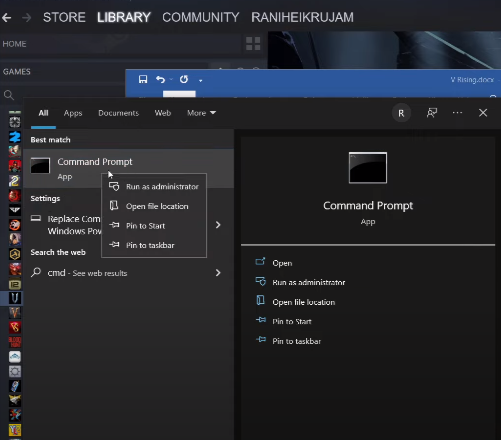Filter search results by Documents
This screenshot has width=501, height=440.
(118, 113)
